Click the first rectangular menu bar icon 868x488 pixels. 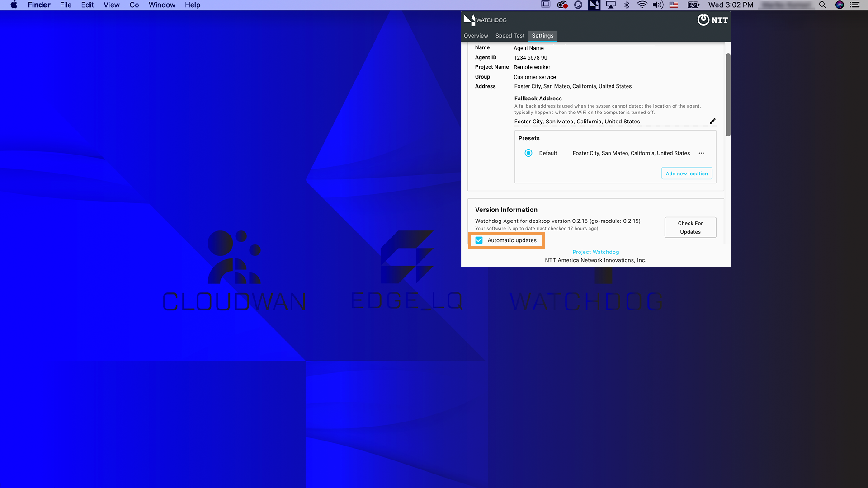[546, 5]
